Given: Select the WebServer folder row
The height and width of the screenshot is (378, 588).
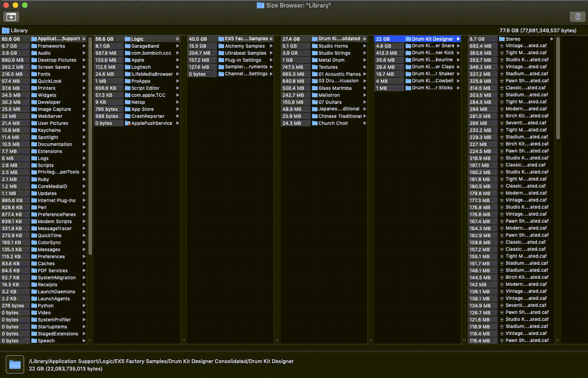Looking at the screenshot, I should point(44,116).
